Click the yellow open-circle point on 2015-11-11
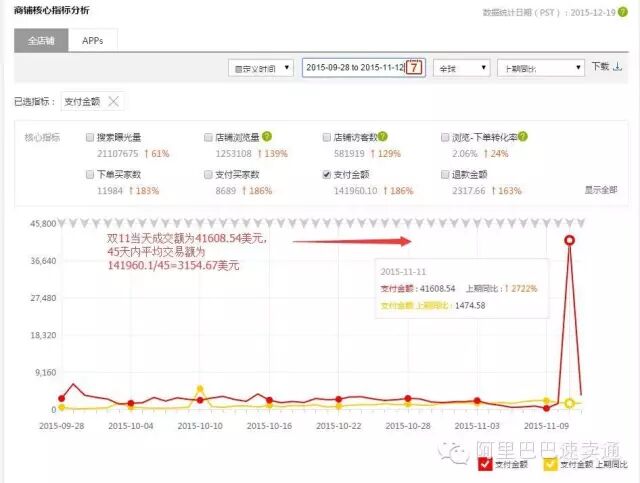Screen dimensions: 640x483 click(x=570, y=403)
